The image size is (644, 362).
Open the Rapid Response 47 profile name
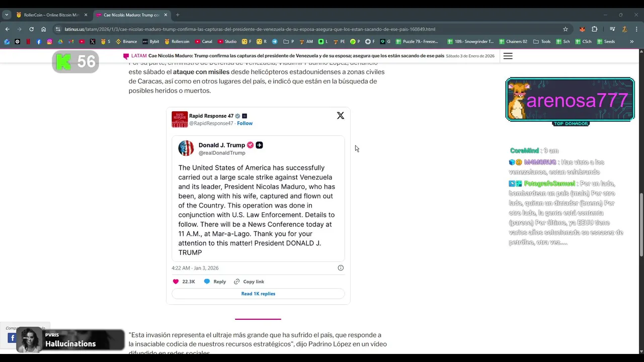(211, 116)
